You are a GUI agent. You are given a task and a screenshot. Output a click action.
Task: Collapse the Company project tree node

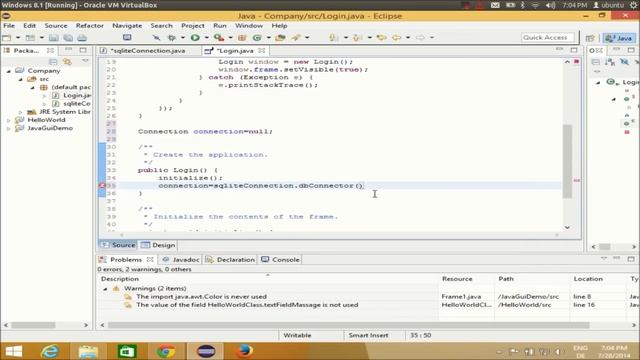(9, 71)
